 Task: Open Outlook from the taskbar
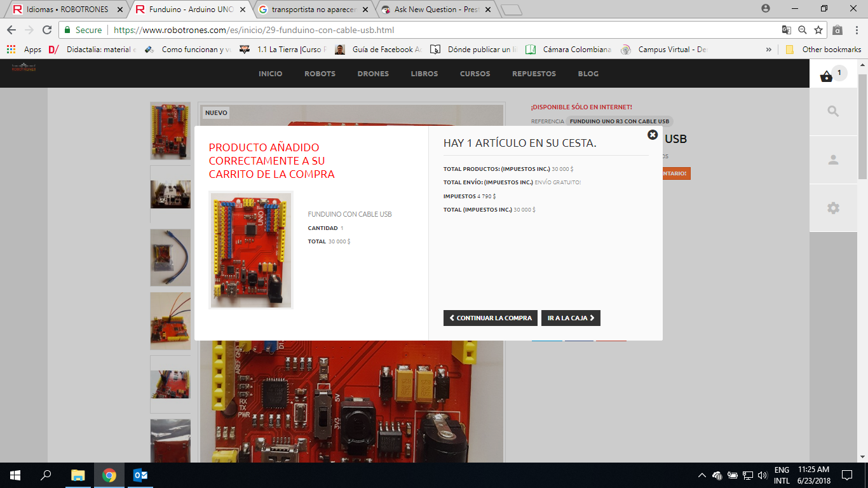point(140,475)
